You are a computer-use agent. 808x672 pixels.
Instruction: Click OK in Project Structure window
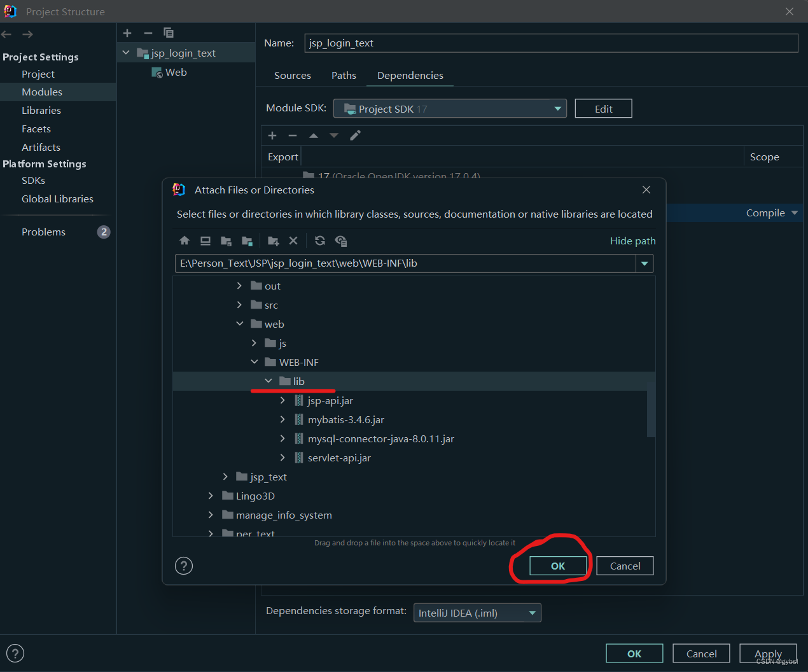coord(634,654)
